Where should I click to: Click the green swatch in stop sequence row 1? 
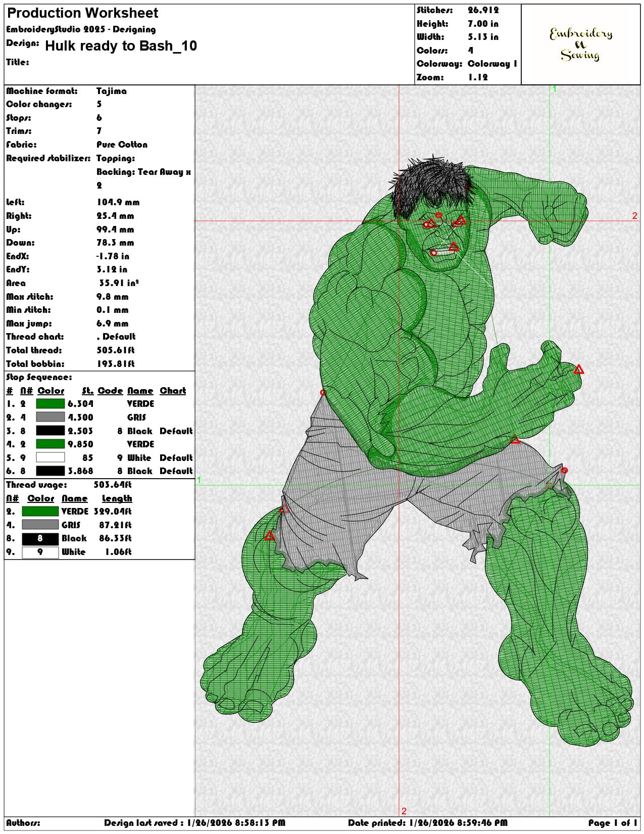(x=51, y=403)
